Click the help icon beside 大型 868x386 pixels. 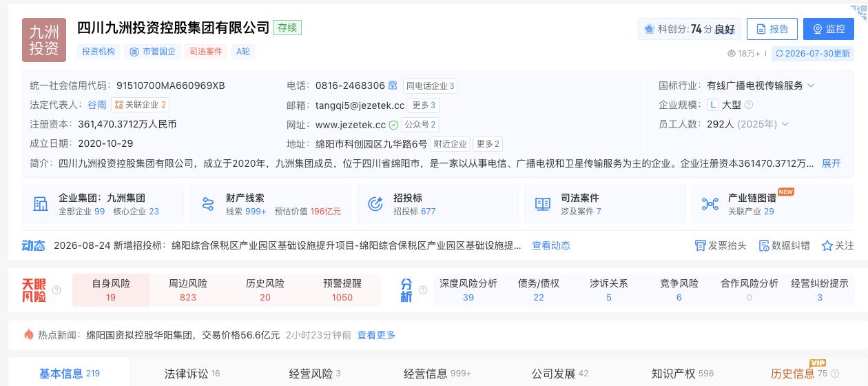tap(749, 105)
